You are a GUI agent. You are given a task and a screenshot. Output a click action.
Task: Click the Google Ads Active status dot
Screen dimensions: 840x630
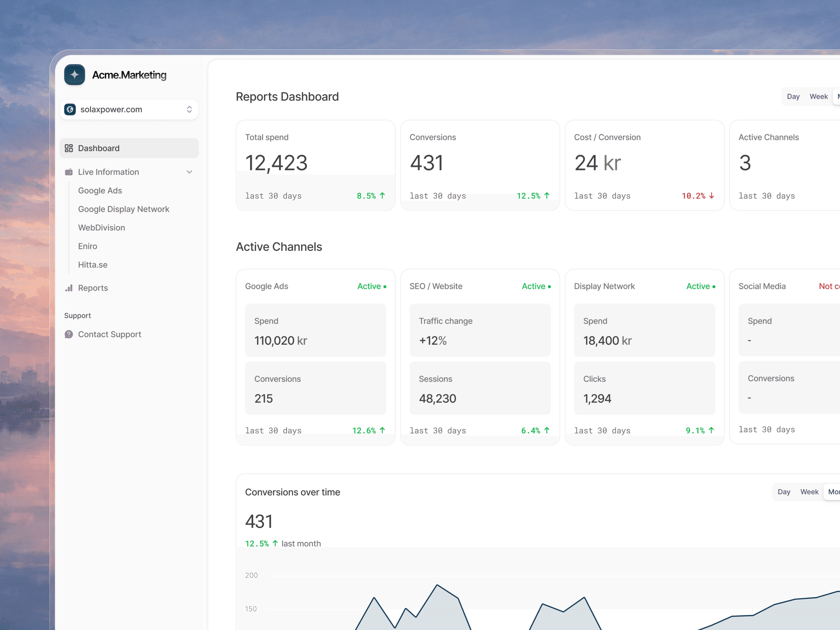click(x=385, y=287)
